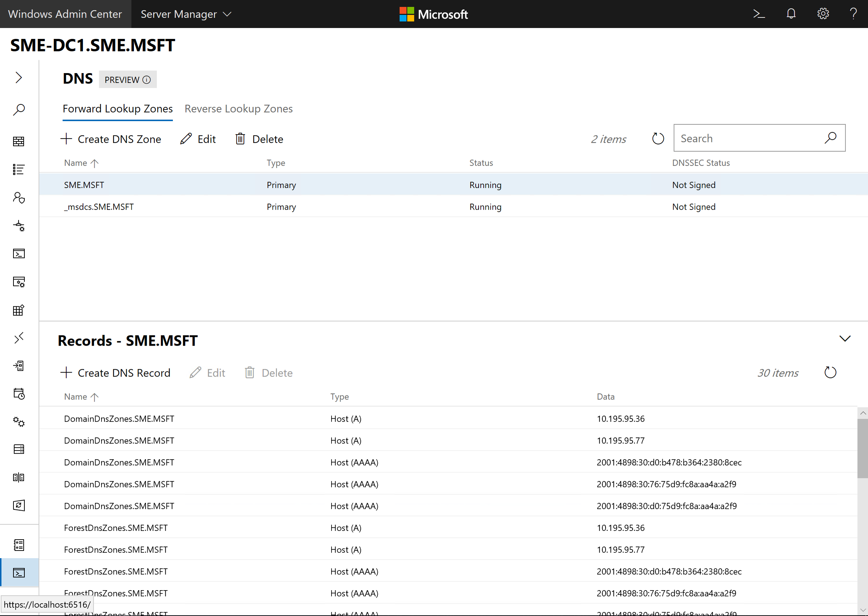Select the highlighted console icon at sidebar bottom
The width and height of the screenshot is (868, 616).
tap(19, 572)
